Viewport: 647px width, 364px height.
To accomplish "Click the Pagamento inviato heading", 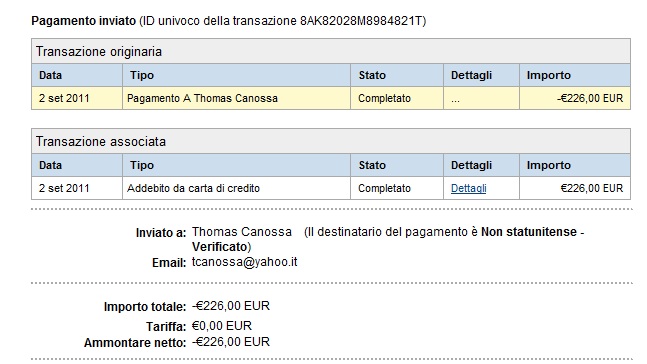I will [83, 21].
